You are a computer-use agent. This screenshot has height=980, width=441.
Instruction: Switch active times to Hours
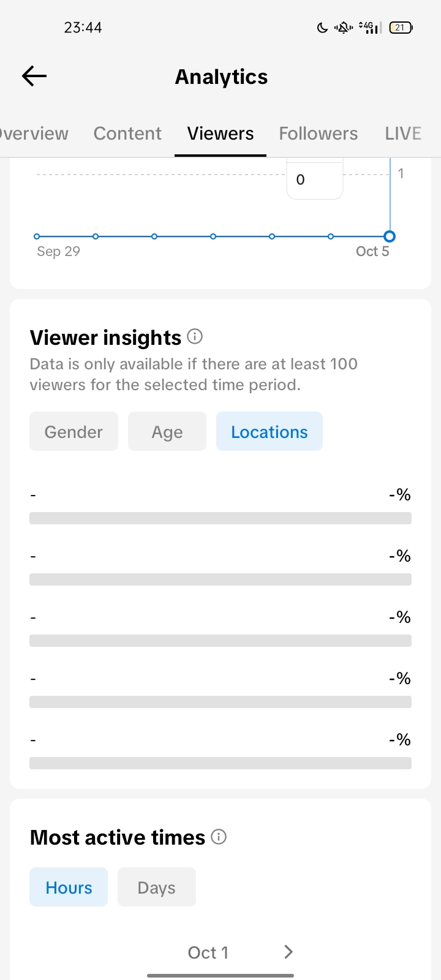(69, 888)
